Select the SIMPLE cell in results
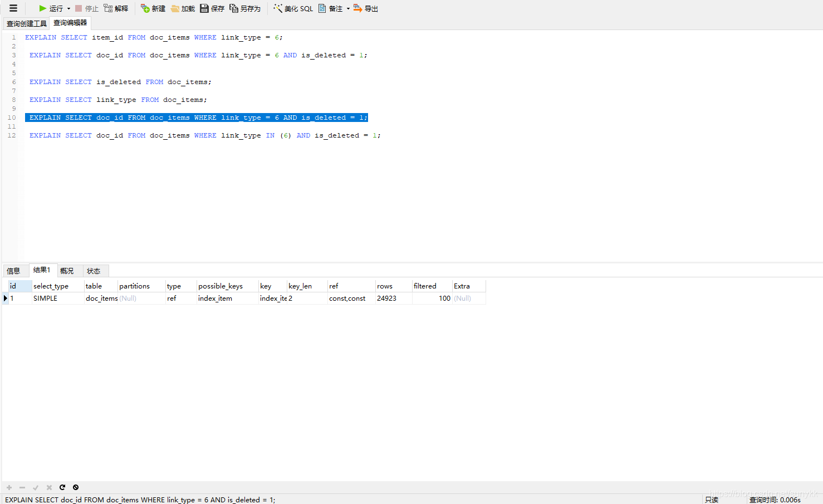Image resolution: width=823 pixels, height=504 pixels. [58, 299]
